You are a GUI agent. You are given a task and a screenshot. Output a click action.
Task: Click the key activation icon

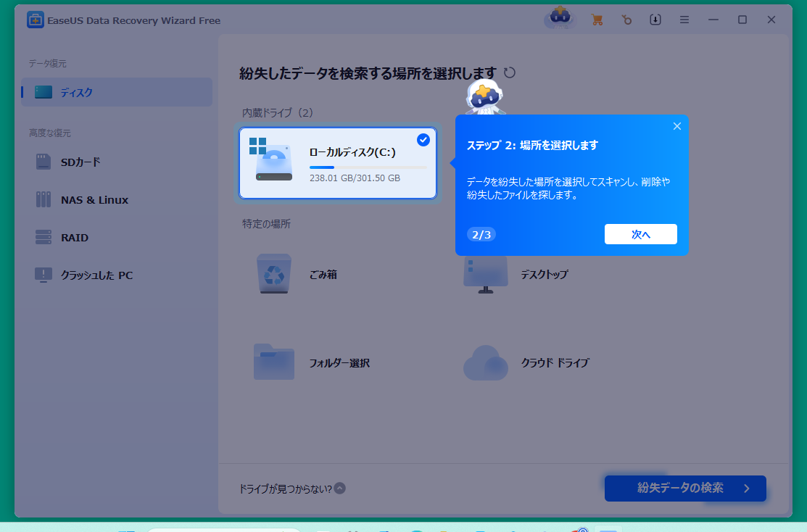coord(626,20)
